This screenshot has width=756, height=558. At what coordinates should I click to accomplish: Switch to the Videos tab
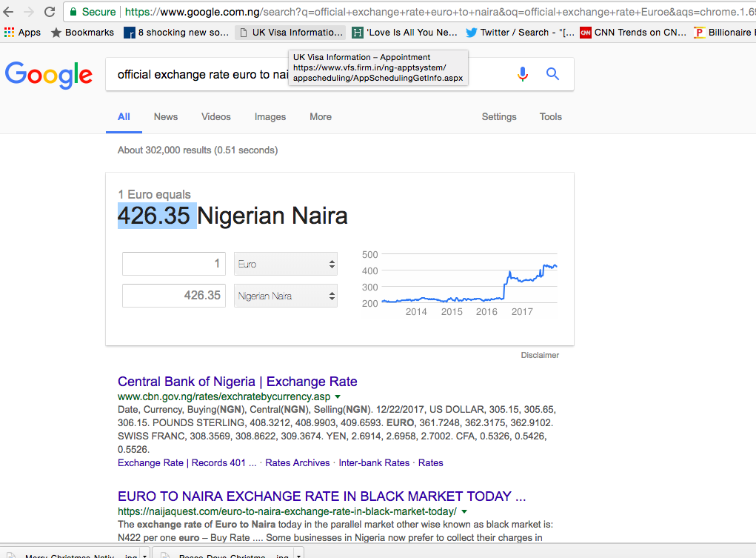(216, 117)
